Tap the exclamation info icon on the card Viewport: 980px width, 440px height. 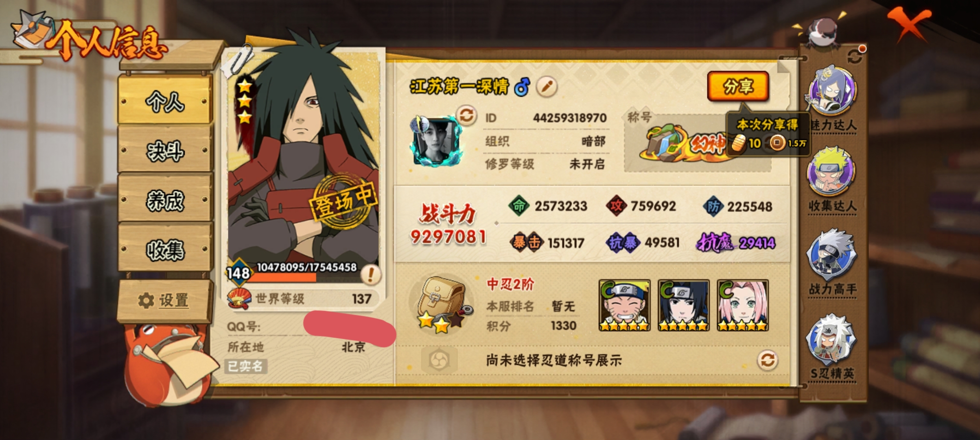[x=370, y=275]
